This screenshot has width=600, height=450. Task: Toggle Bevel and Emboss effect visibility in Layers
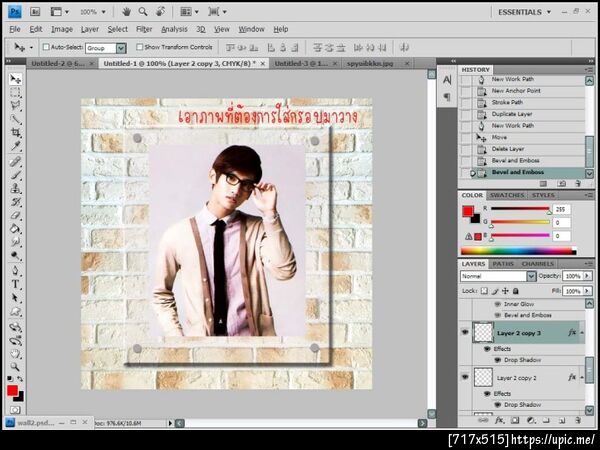point(497,315)
